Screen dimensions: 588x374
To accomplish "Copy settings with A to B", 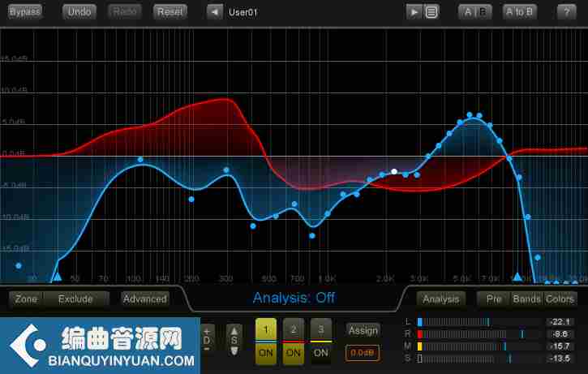I will 519,12.
